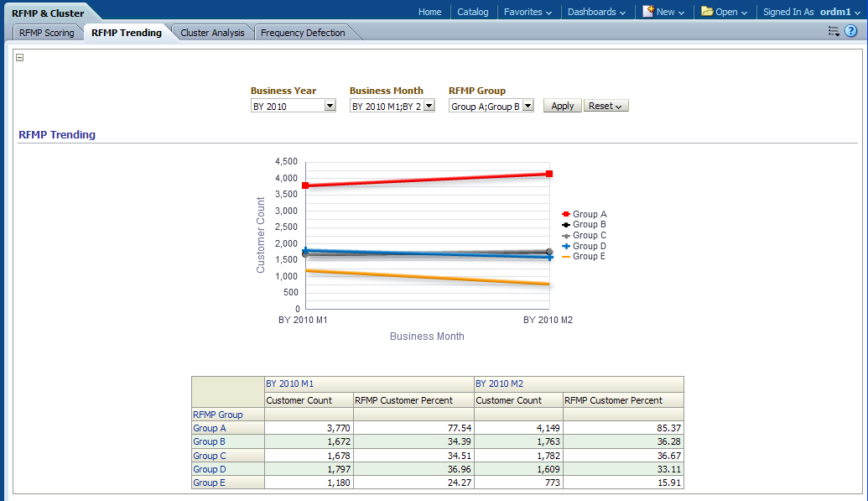Switch to the RFMP Scoring tab
This screenshot has width=868, height=501.
click(47, 33)
